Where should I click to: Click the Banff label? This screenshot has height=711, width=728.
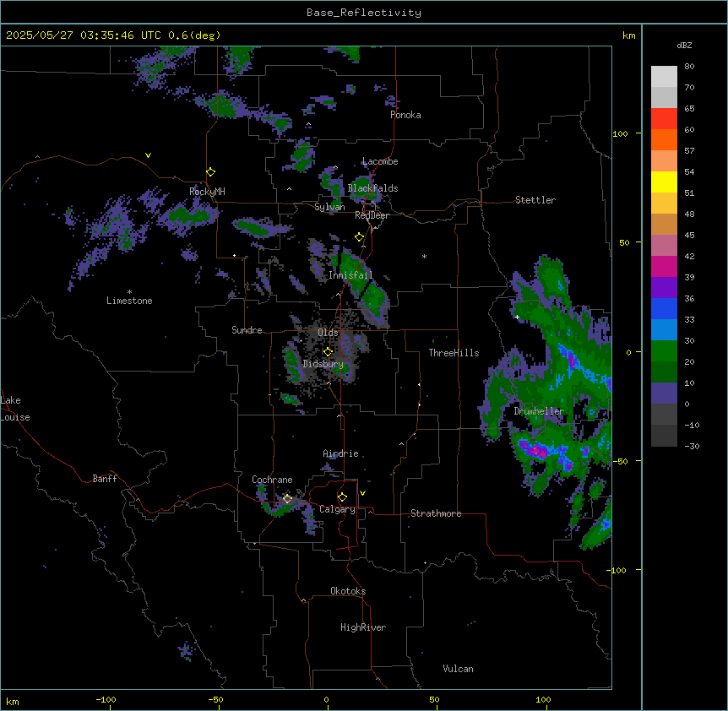click(105, 479)
